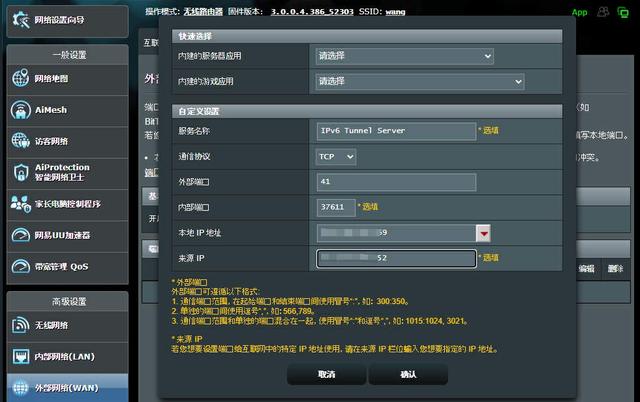Select 带宽管理 QoS label in sidebar
The image size is (640, 402).
pos(62,267)
